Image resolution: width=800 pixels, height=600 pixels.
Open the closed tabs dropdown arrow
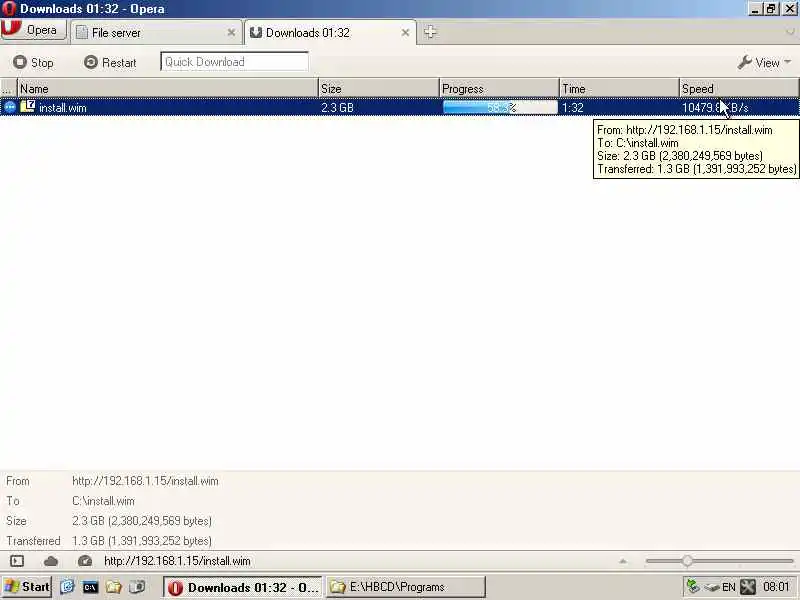pos(790,32)
